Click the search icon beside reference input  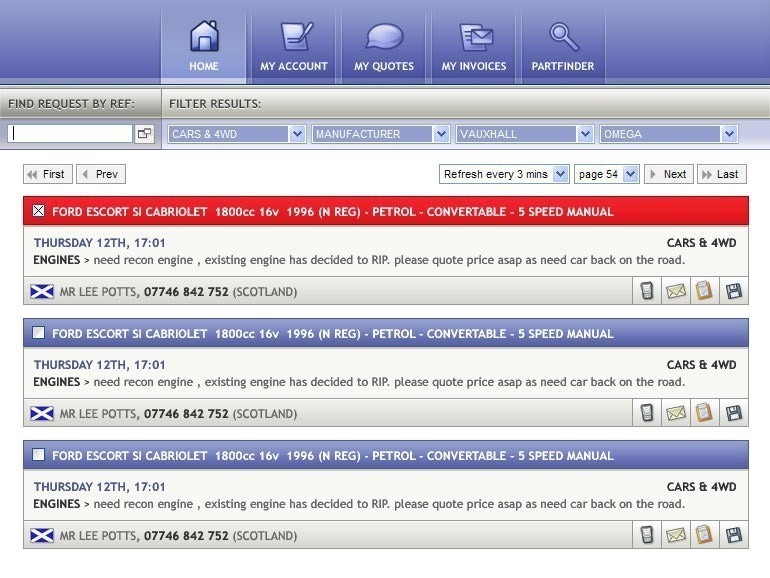pyautogui.click(x=145, y=134)
